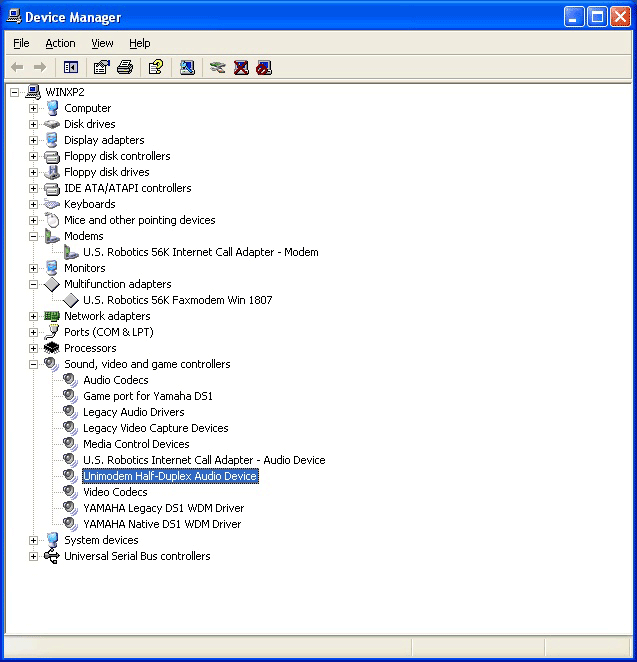This screenshot has height=662, width=637.
Task: Select YAMAHA Native DS1 WDM Driver
Action: (161, 524)
